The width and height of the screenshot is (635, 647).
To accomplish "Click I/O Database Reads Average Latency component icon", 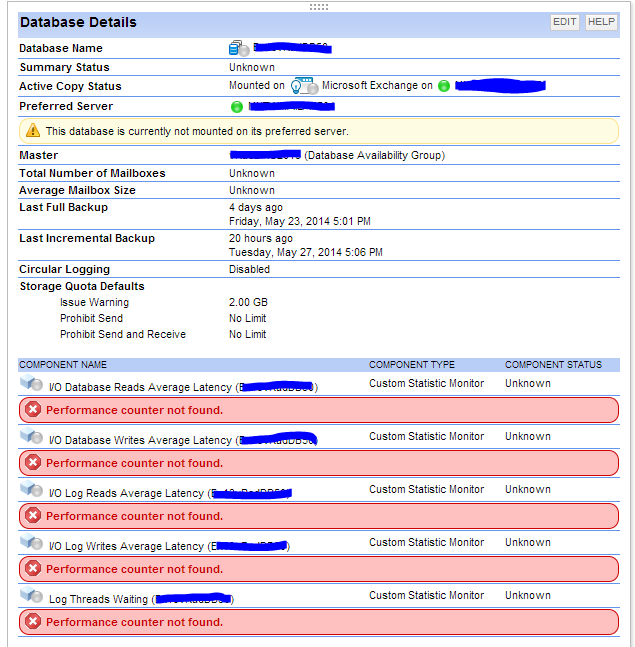I will (31, 383).
